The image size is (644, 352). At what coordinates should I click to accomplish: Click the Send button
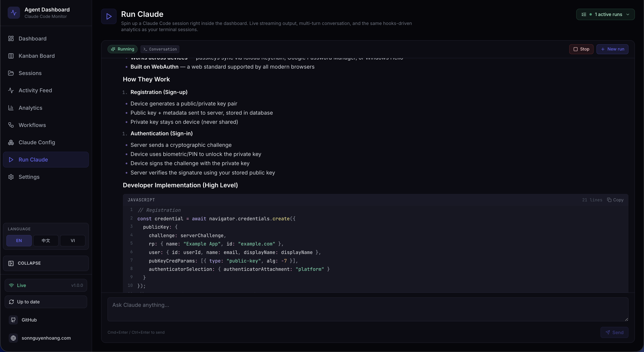click(614, 332)
